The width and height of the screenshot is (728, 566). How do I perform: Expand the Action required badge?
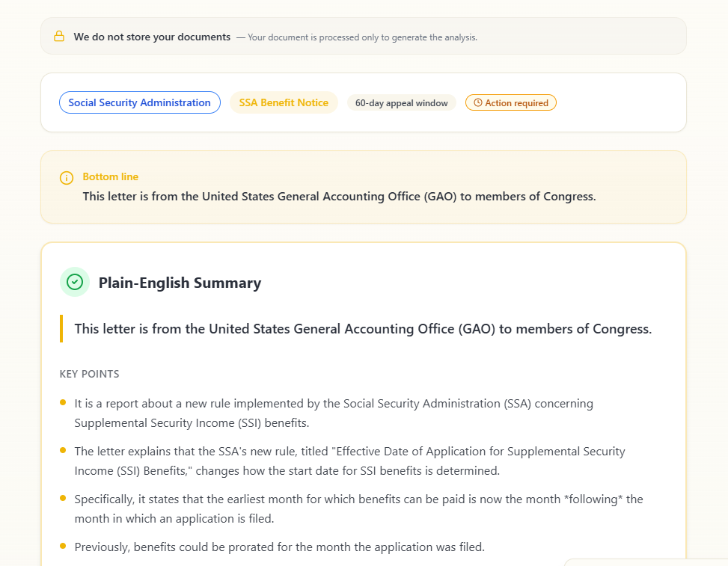511,102
